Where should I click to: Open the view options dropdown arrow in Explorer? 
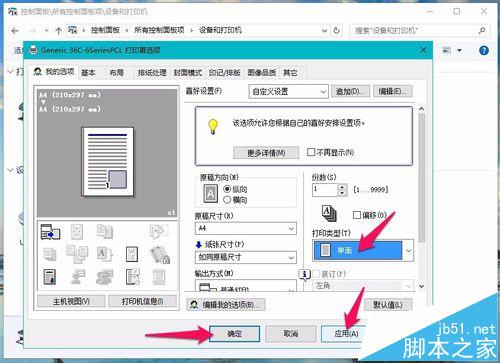pos(459,50)
